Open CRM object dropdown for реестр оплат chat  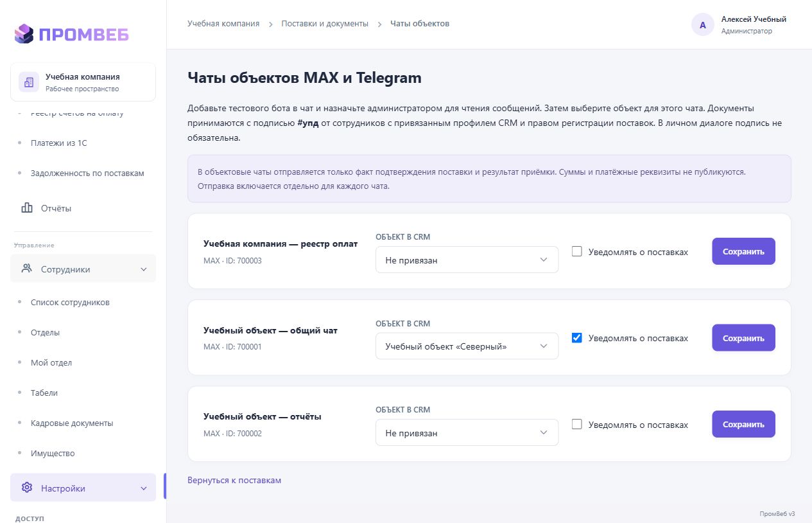pos(467,260)
